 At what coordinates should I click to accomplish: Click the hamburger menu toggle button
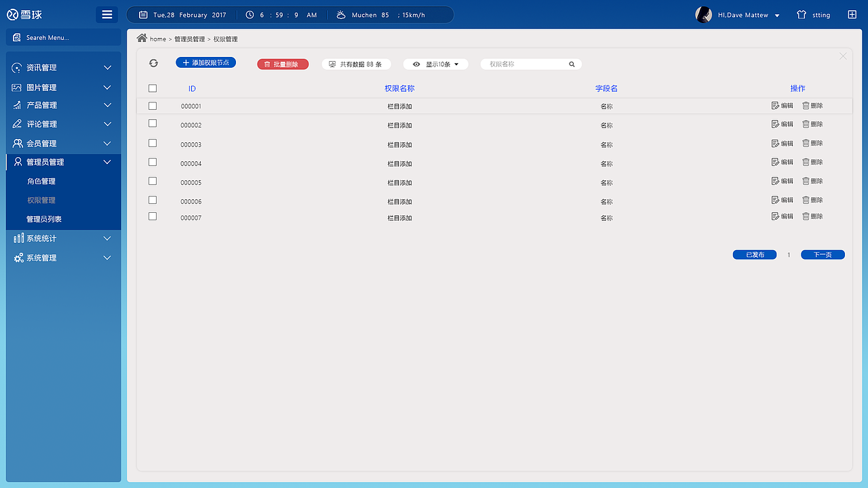click(x=107, y=14)
